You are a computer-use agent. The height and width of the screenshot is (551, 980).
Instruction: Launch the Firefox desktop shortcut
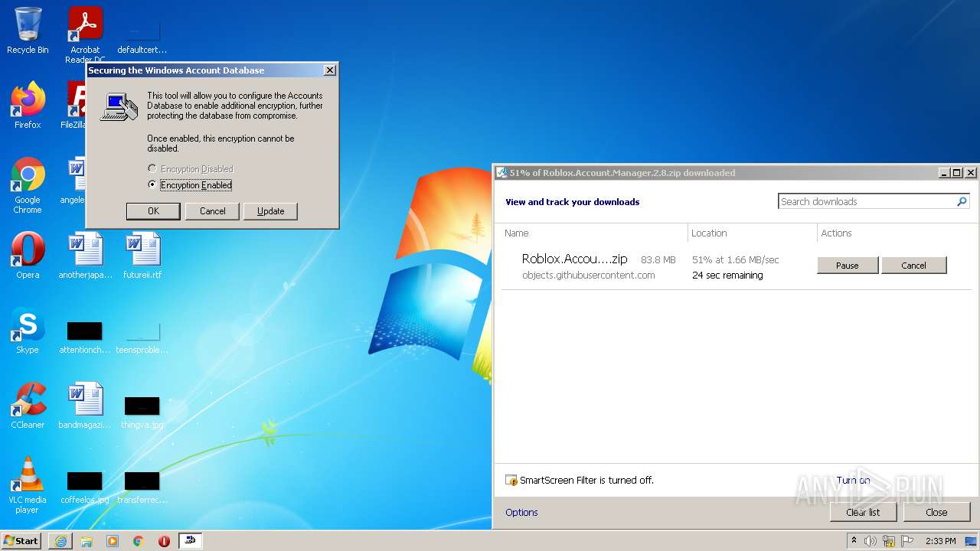pos(28,106)
